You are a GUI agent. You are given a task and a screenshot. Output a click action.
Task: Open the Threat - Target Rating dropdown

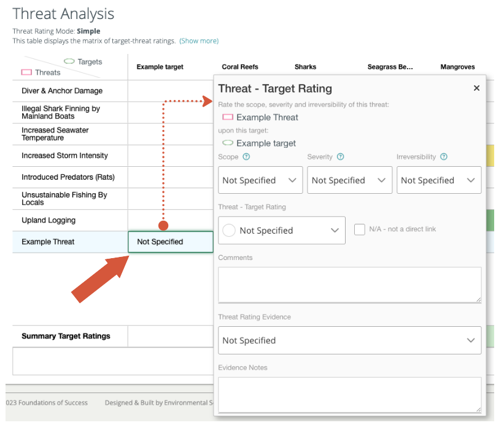click(282, 230)
